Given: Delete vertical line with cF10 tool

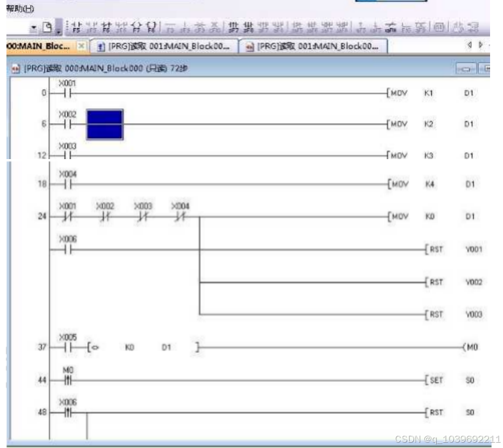Looking at the screenshot, I should click(215, 28).
